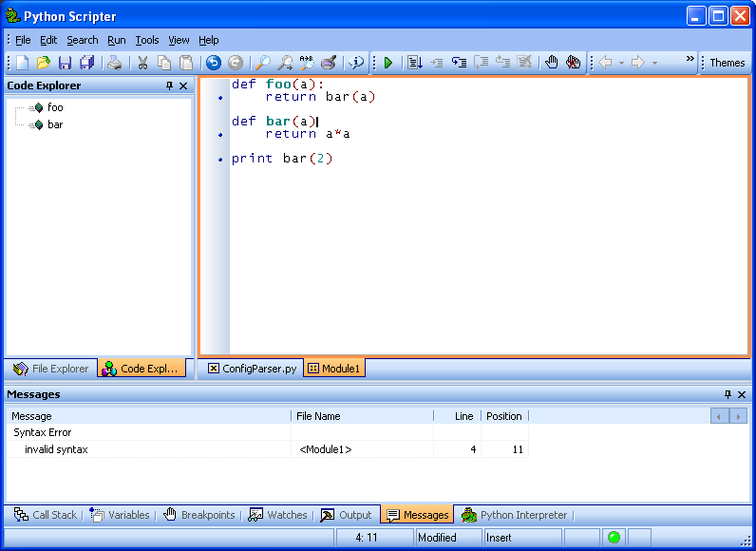The height and width of the screenshot is (551, 756).
Task: Open a file with the folder icon
Action: tap(44, 63)
